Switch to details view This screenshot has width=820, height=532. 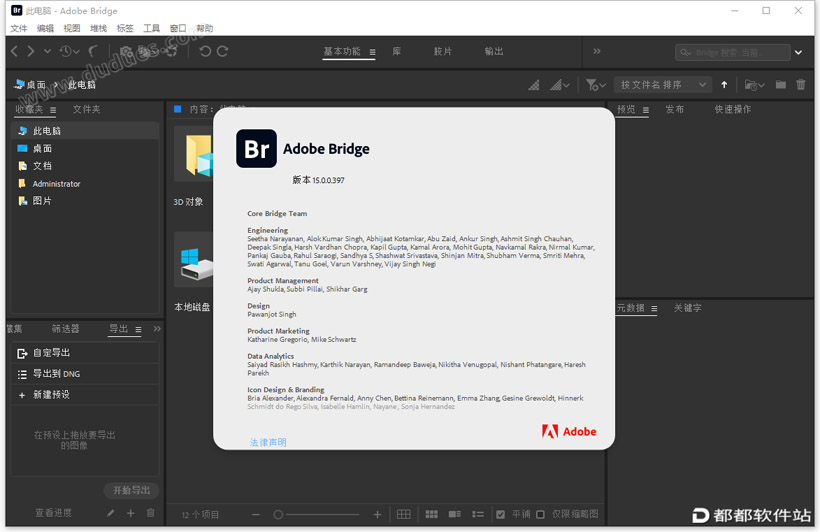point(454,514)
